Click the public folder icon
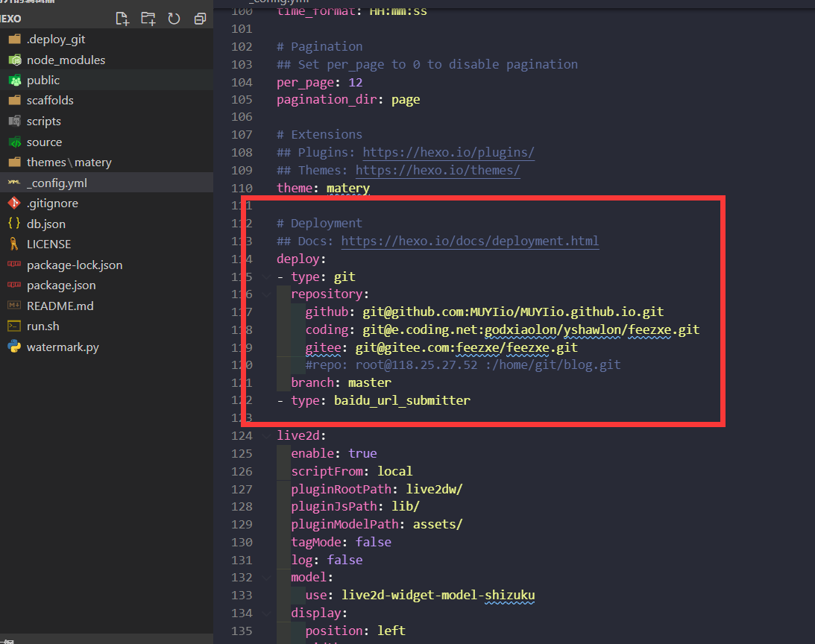 (x=15, y=80)
